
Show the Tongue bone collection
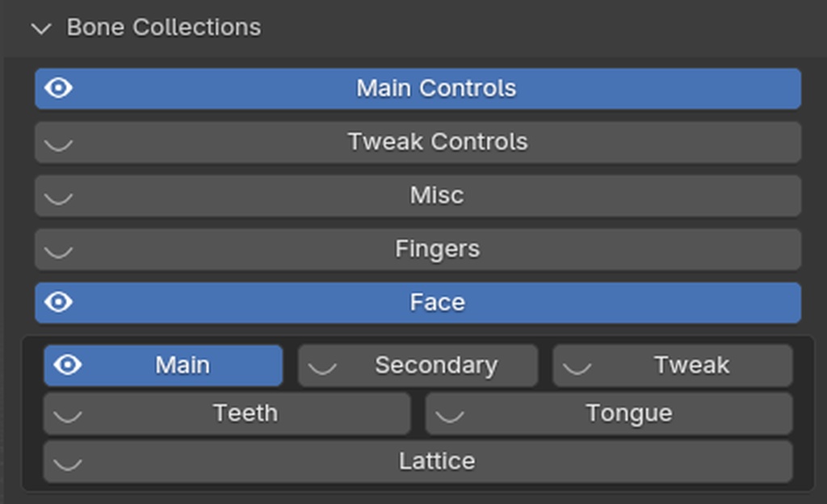[450, 415]
